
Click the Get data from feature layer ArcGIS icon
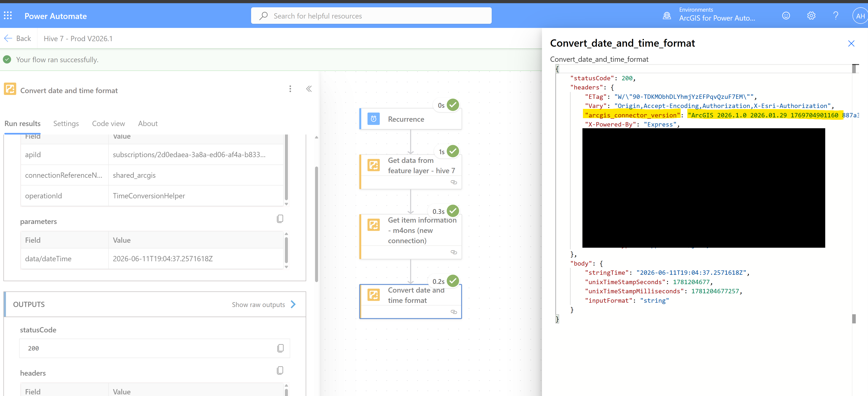point(373,165)
